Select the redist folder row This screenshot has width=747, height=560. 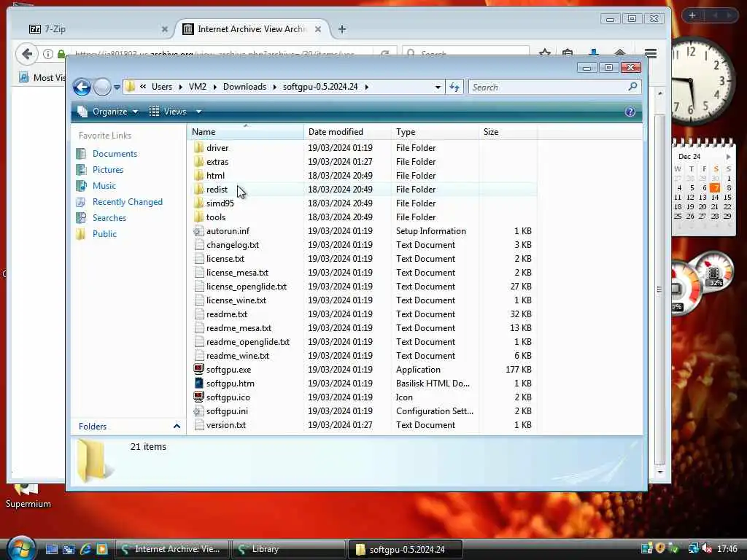coord(363,190)
